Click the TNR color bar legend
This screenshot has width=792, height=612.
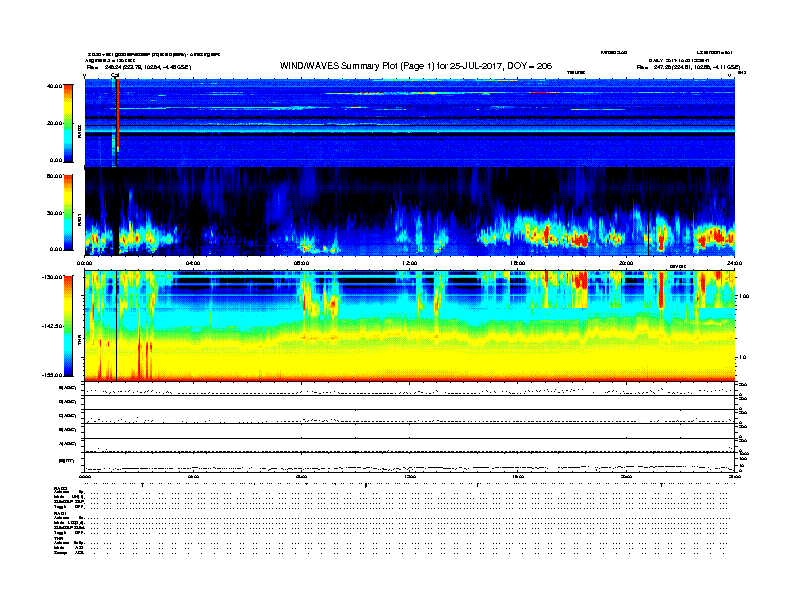pyautogui.click(x=68, y=326)
